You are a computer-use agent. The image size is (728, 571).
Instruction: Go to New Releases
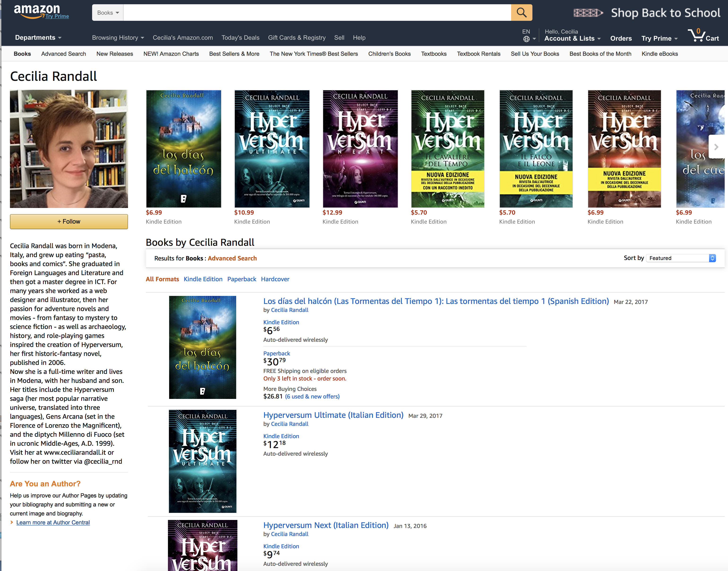[115, 54]
